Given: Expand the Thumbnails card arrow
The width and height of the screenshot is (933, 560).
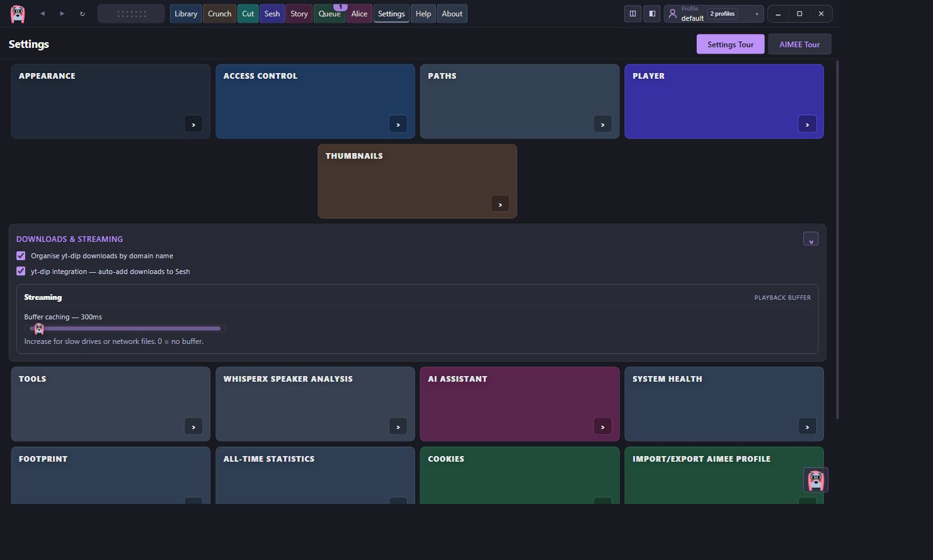Looking at the screenshot, I should point(500,204).
